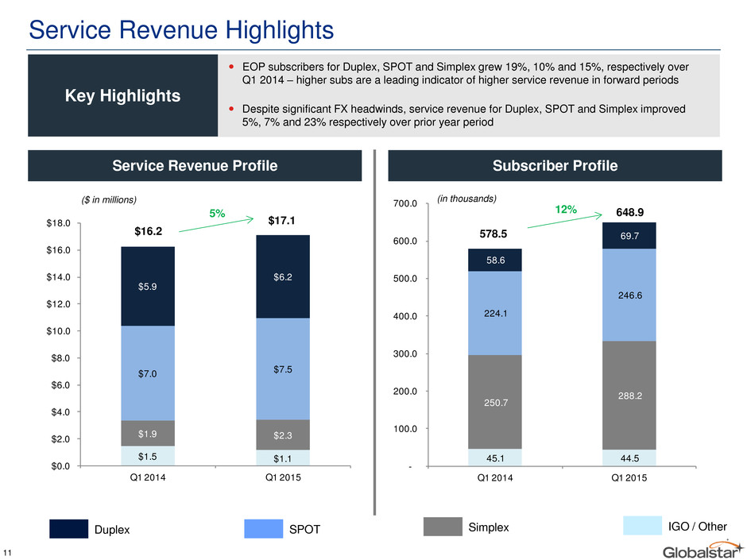
Task: Click the $6.2 Duplex segment in Q1 2015
Action: click(283, 276)
